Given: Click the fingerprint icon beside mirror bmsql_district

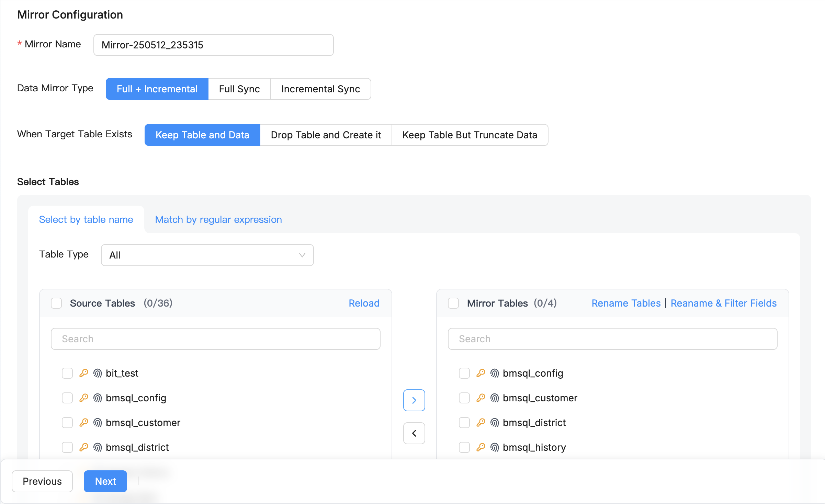Looking at the screenshot, I should pos(495,423).
